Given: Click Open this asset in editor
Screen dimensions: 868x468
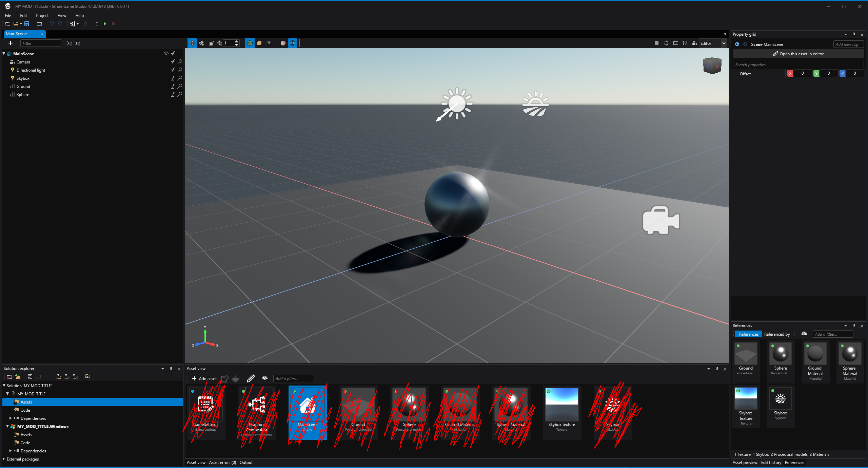Looking at the screenshot, I should (x=798, y=54).
